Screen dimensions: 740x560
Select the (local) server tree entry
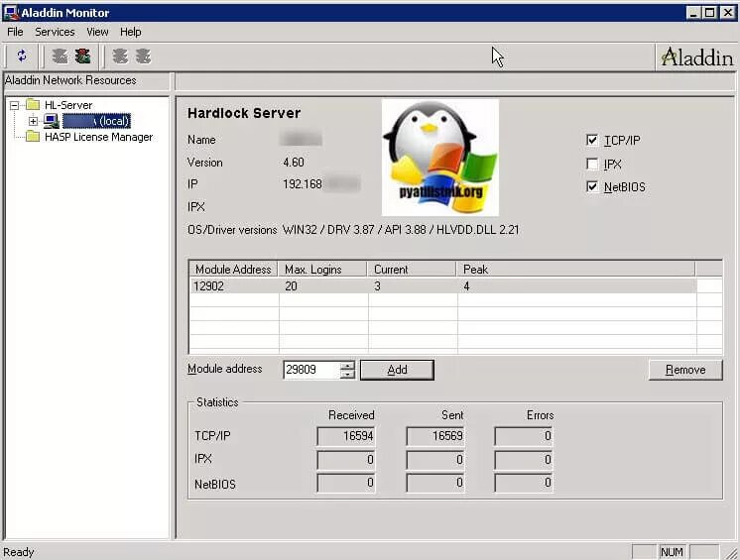point(97,121)
